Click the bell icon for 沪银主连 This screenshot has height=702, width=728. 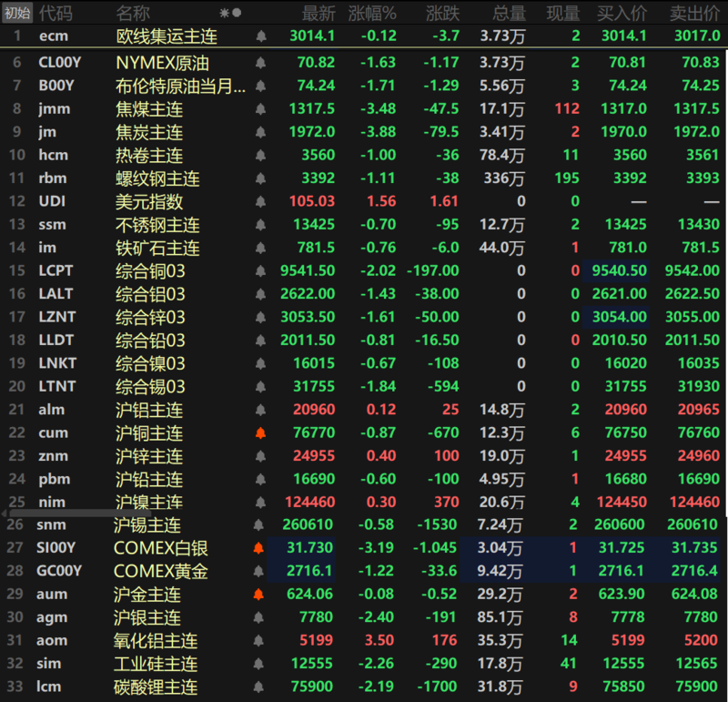pyautogui.click(x=258, y=617)
